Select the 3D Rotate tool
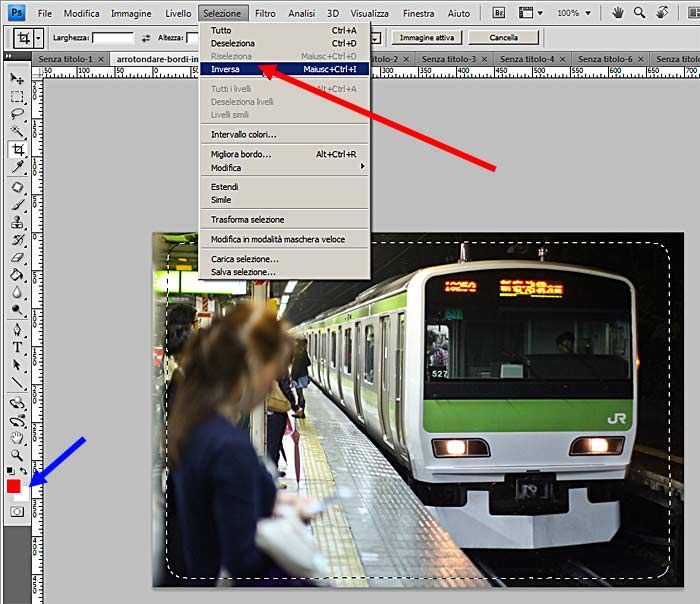Viewport: 700px width, 604px height. coord(17,403)
